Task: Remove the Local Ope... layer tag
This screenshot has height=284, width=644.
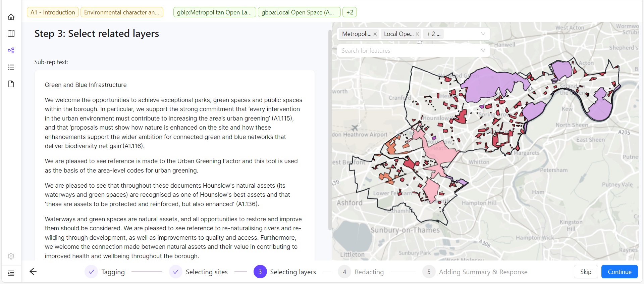Action: pyautogui.click(x=417, y=34)
